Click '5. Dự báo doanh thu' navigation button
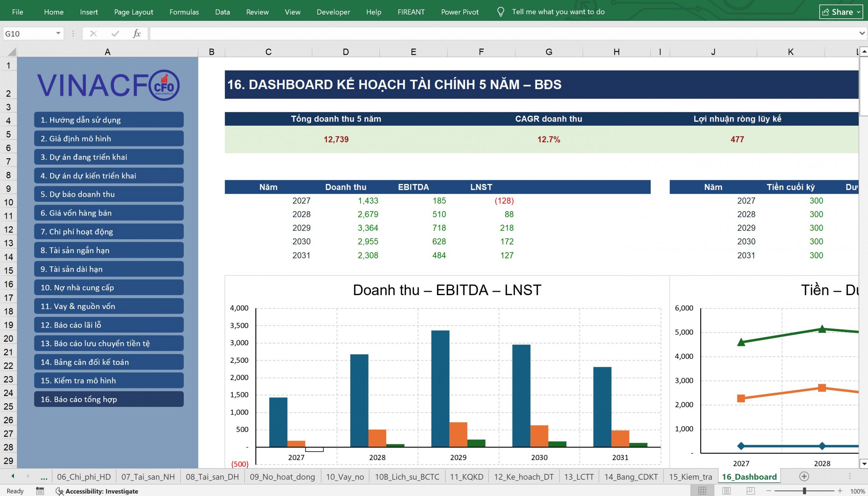Screen dimensions: 868x496 point(109,194)
